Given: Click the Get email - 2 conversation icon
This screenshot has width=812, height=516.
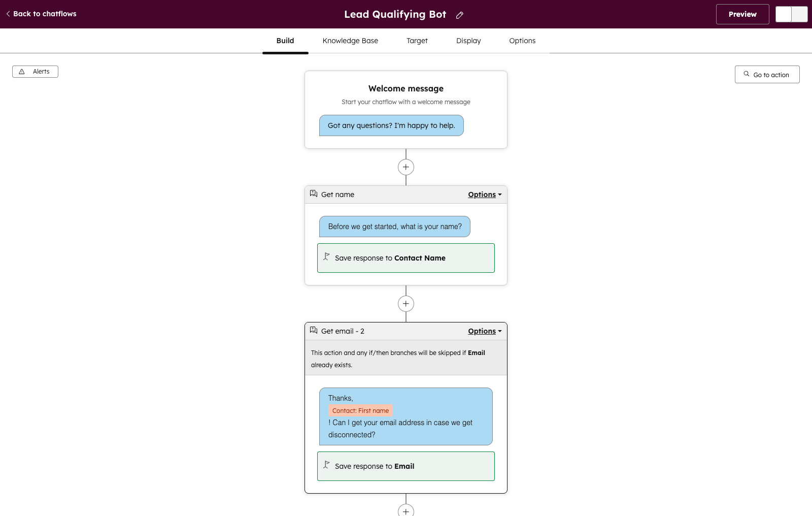Looking at the screenshot, I should click(x=314, y=331).
